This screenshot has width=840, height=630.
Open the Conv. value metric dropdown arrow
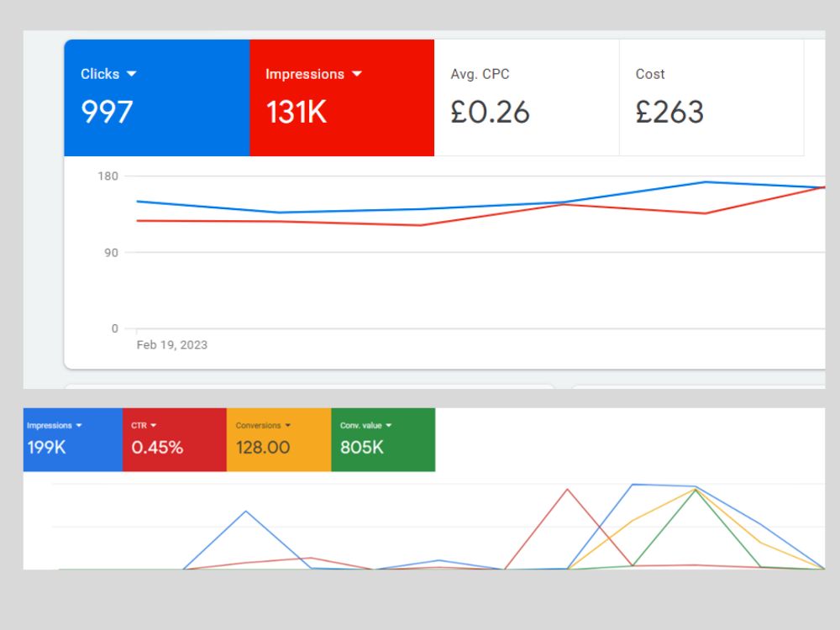[388, 425]
